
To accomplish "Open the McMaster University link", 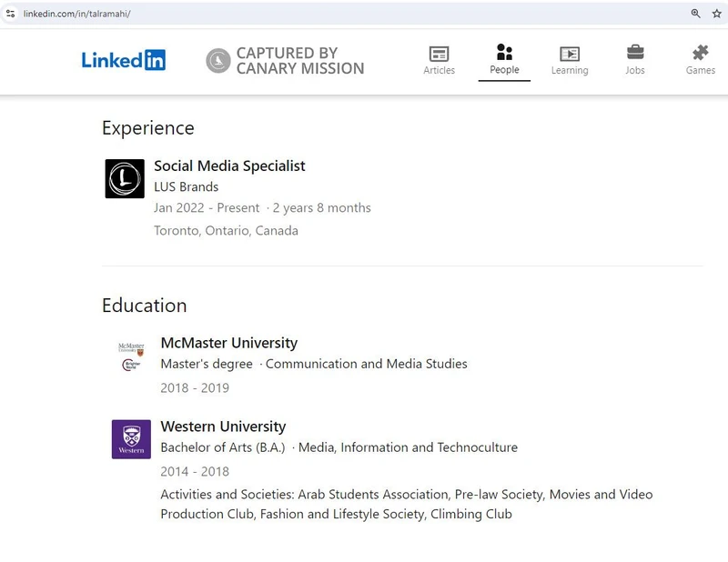I will pos(228,343).
